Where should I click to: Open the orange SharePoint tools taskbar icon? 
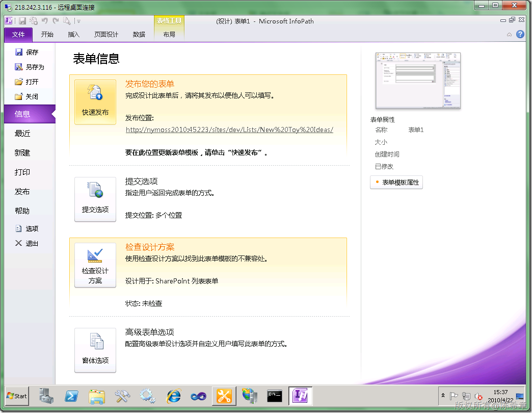coord(224,396)
